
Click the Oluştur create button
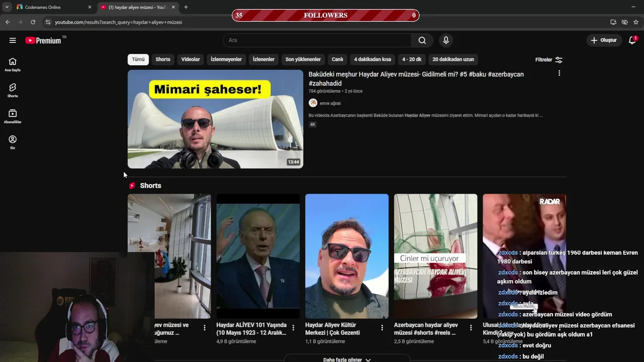(x=604, y=40)
